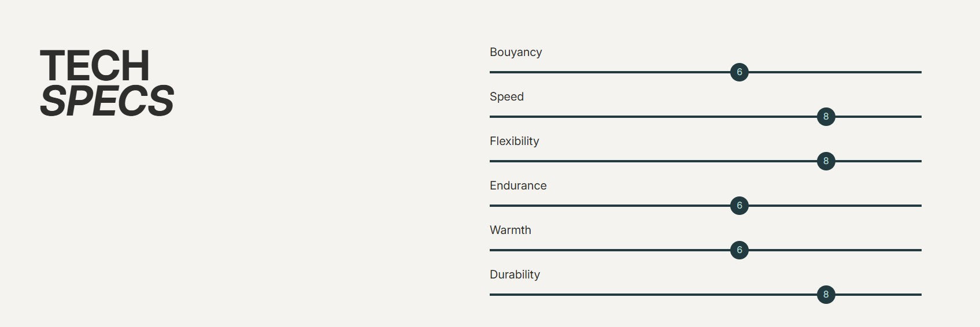The image size is (980, 327).
Task: Click the Endurance label text
Action: pos(518,185)
